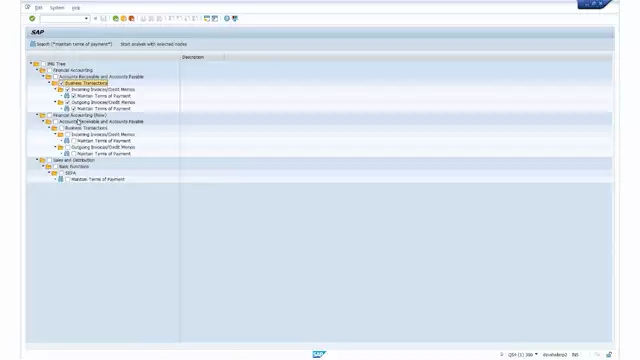Image resolution: width=640 pixels, height=360 pixels.
Task: Collapse the Sales and Distribution node
Action: (37, 160)
